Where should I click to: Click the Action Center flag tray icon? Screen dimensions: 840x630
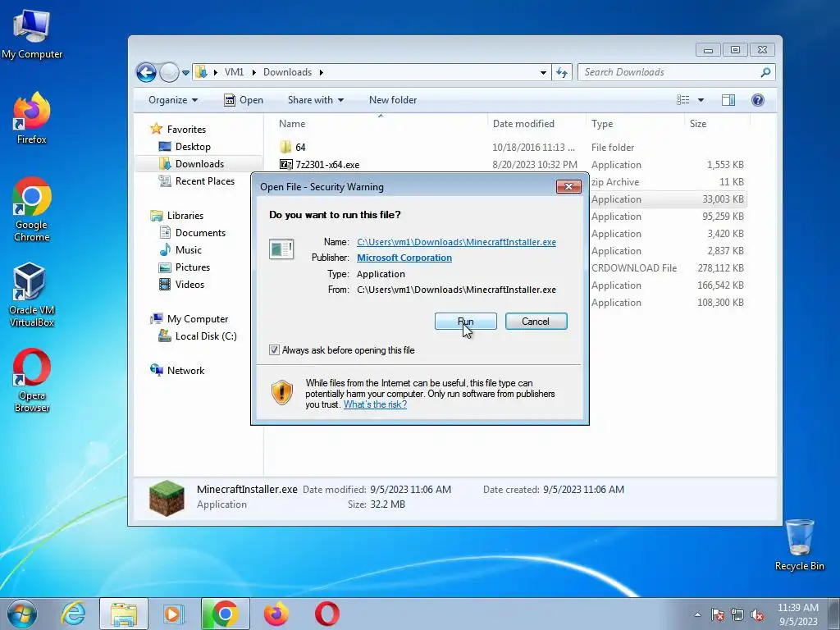(x=717, y=614)
